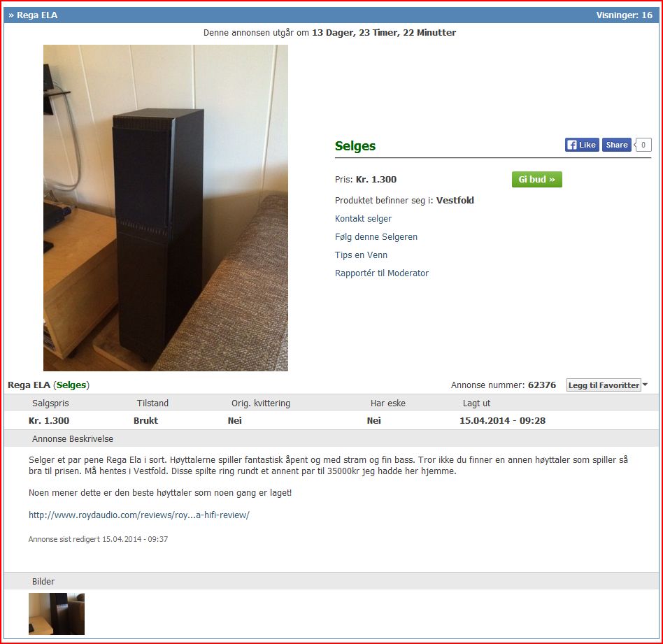This screenshot has width=663, height=644.
Task: Click the Facebook share count bubble
Action: (x=643, y=145)
